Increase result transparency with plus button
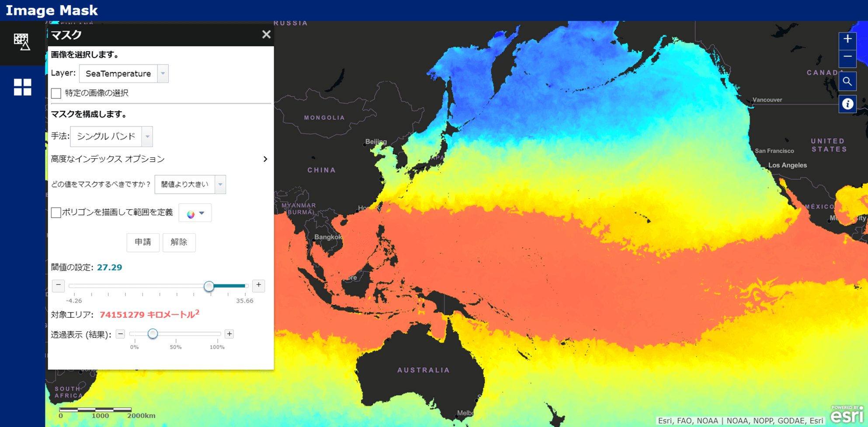Screen dimensions: 868x427 pyautogui.click(x=229, y=334)
